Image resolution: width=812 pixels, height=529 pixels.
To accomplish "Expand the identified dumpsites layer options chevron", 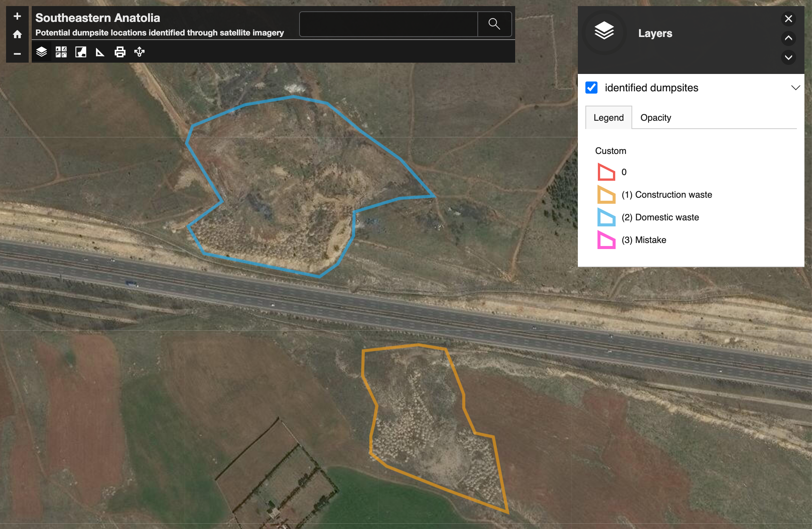I will (795, 88).
